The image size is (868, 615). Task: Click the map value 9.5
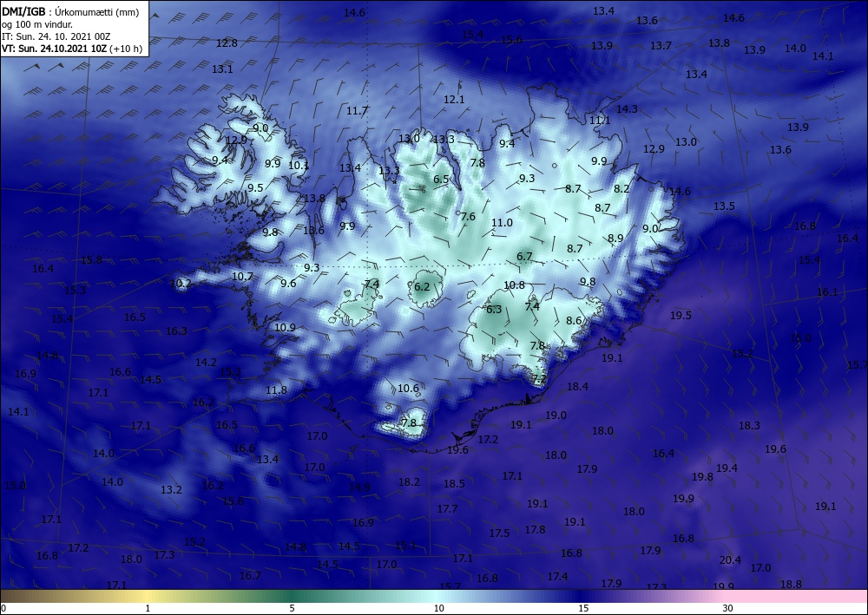pos(255,187)
